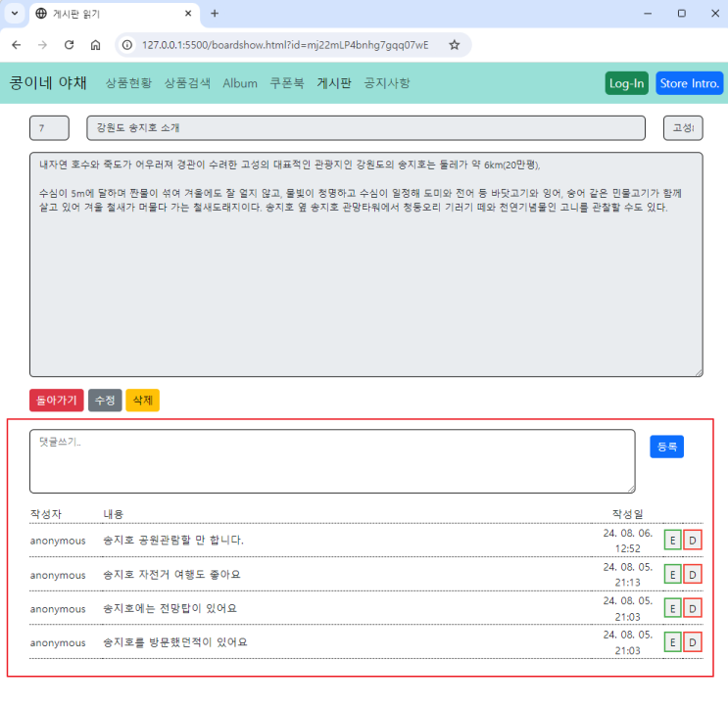Open 상품현황 menu item
Image resolution: width=728 pixels, height=708 pixels.
[x=128, y=83]
